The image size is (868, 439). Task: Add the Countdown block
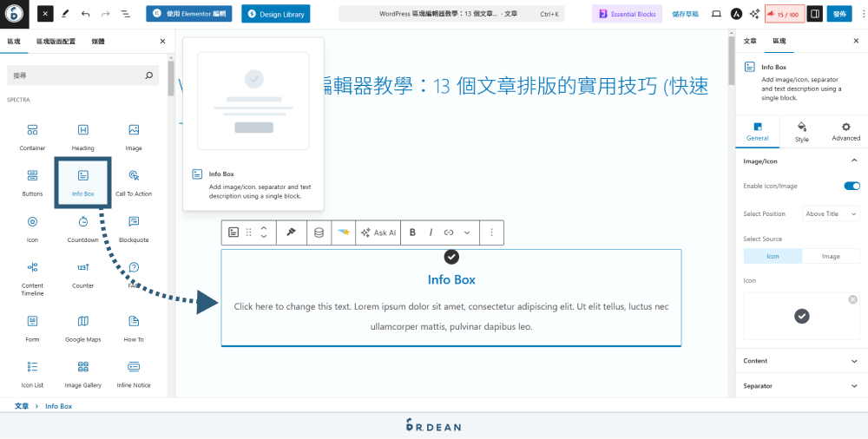coord(83,230)
